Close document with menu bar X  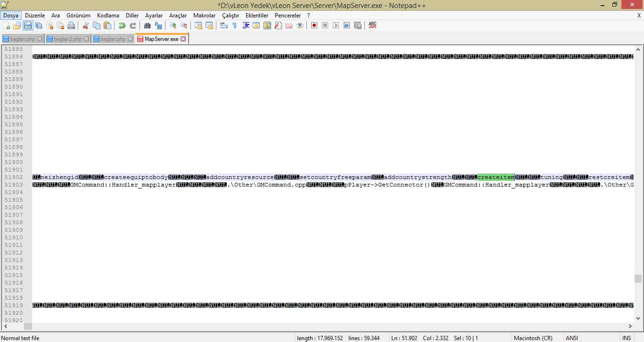[639, 16]
